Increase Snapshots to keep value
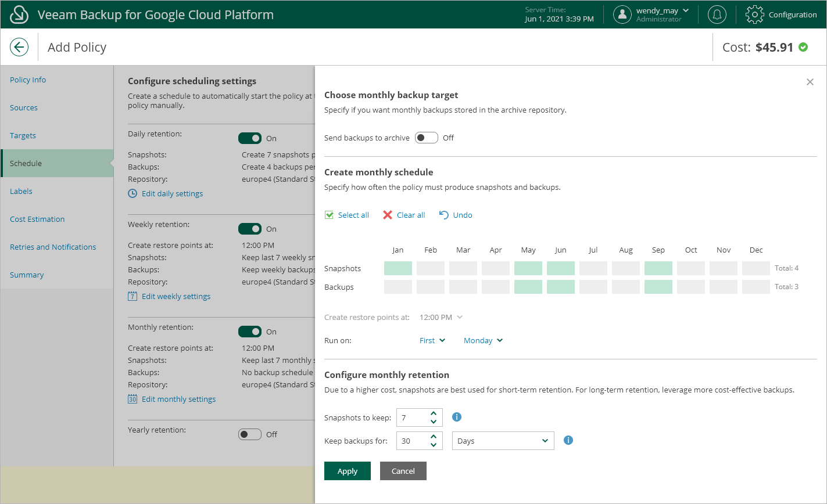Screen dimensions: 827x504 (x=434, y=413)
